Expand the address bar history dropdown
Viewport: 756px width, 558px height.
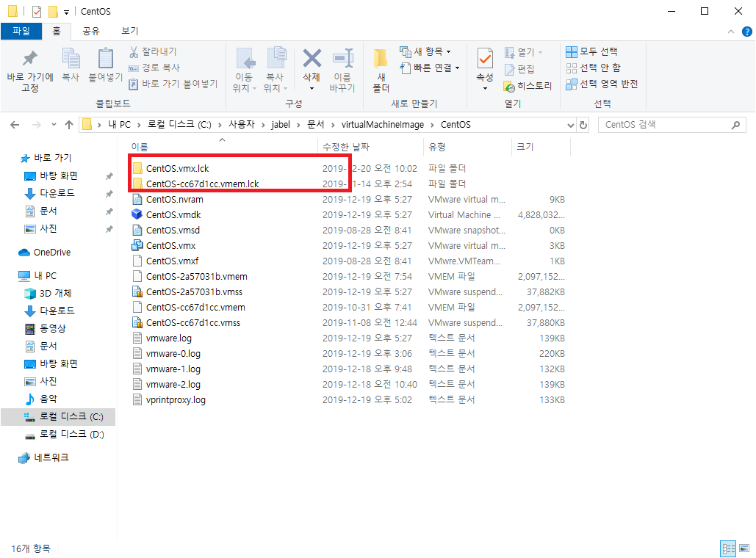pyautogui.click(x=570, y=126)
